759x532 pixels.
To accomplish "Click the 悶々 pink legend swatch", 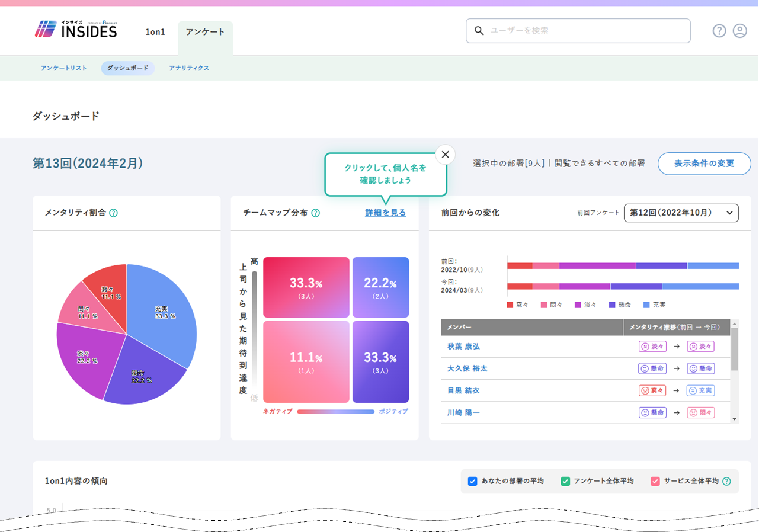I will pyautogui.click(x=544, y=305).
